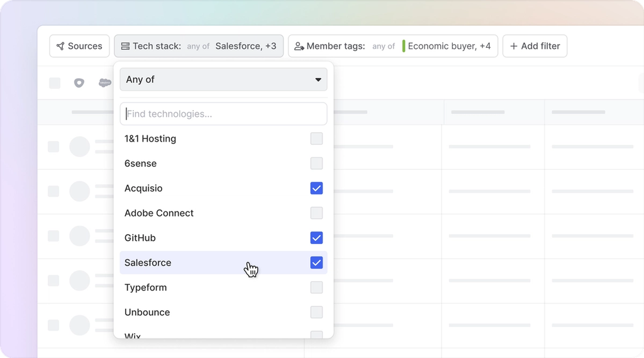Open the Tech stack filter chip
The height and width of the screenshot is (358, 644).
click(x=199, y=46)
